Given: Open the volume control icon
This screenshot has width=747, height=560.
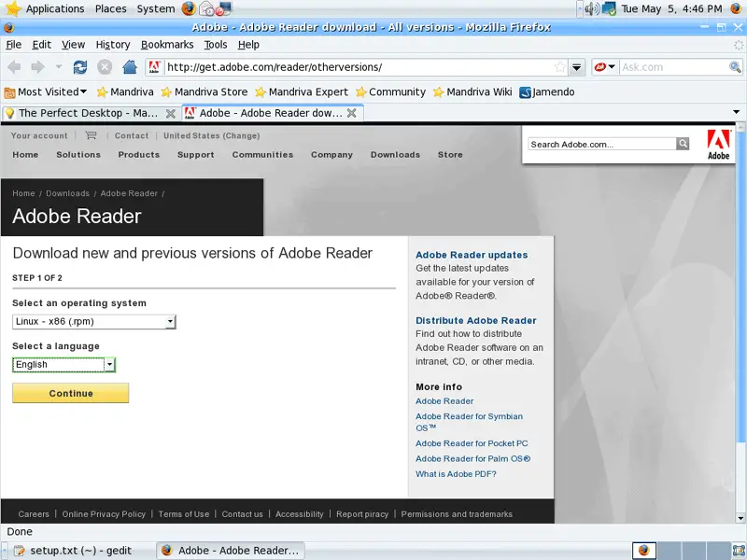Looking at the screenshot, I should pyautogui.click(x=592, y=8).
